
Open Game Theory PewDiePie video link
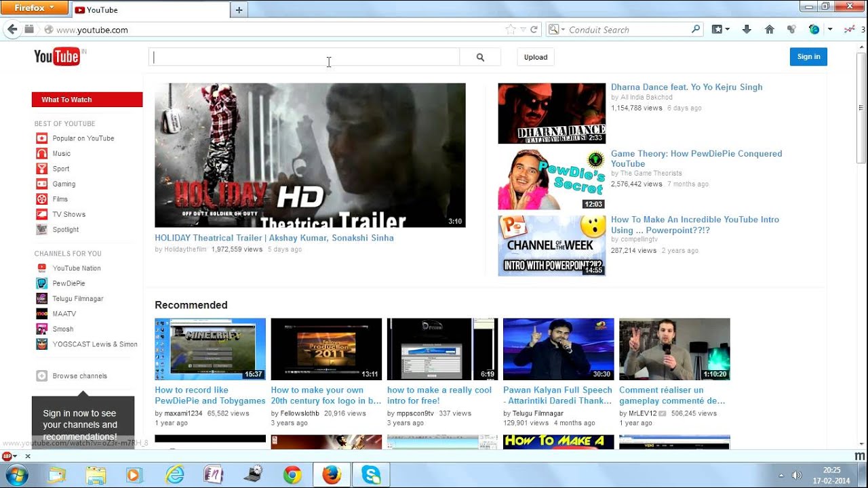coord(696,159)
